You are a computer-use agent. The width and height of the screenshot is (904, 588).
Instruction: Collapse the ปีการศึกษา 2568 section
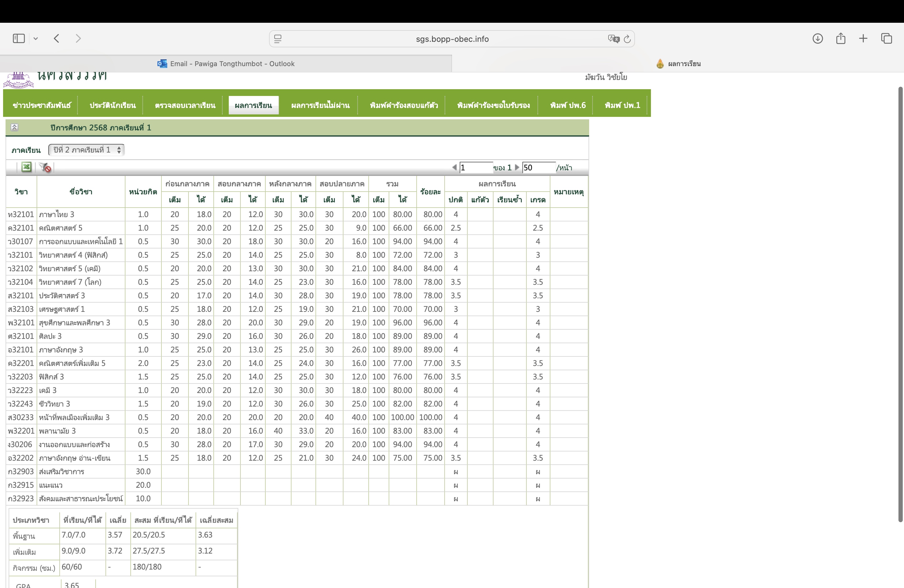pyautogui.click(x=14, y=127)
